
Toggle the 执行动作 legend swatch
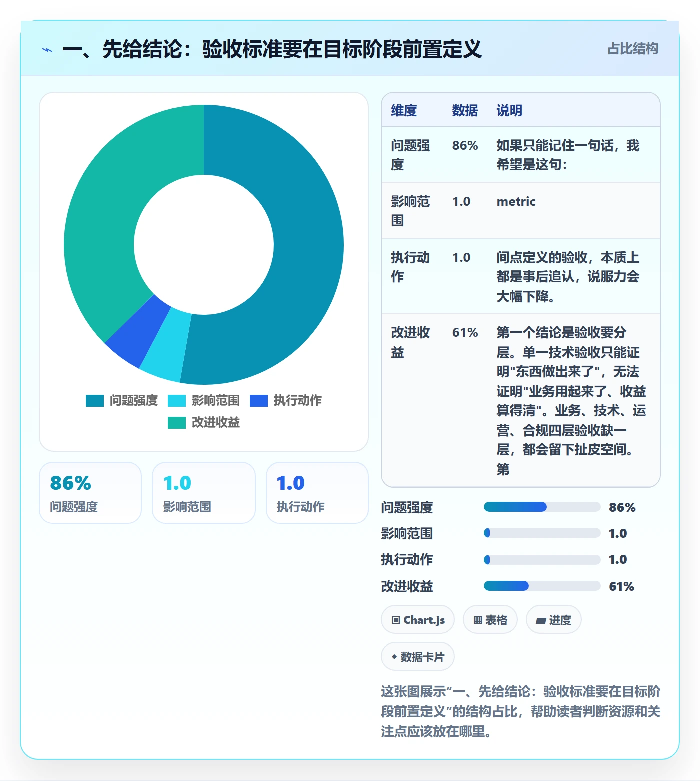(259, 401)
